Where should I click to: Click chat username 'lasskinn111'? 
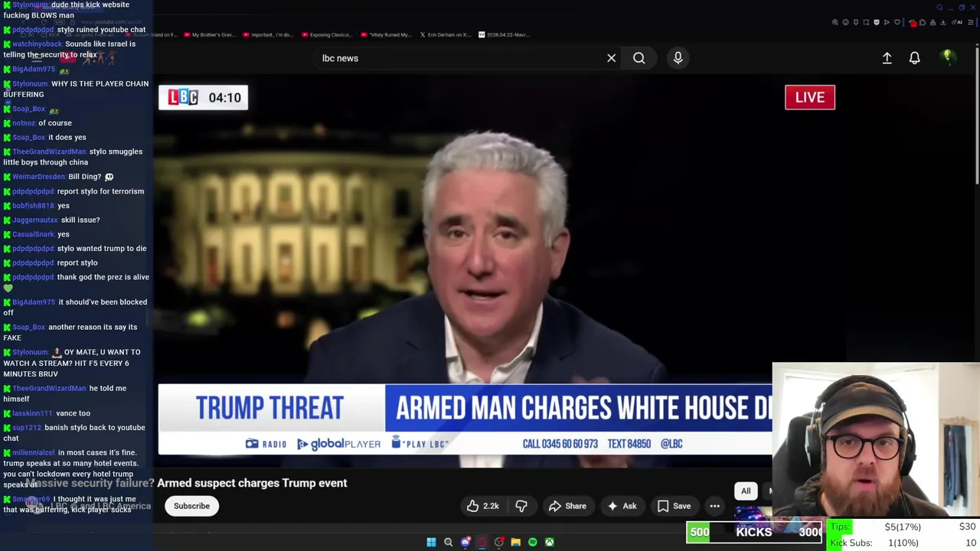(x=32, y=413)
